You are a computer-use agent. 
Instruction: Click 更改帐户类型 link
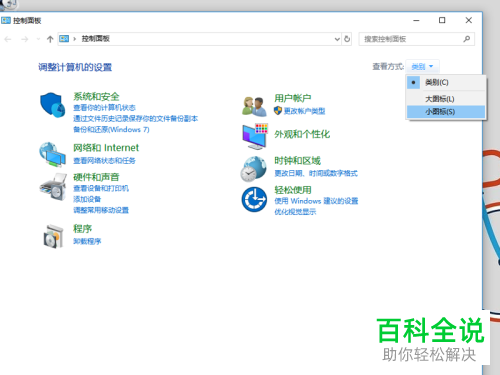point(304,111)
